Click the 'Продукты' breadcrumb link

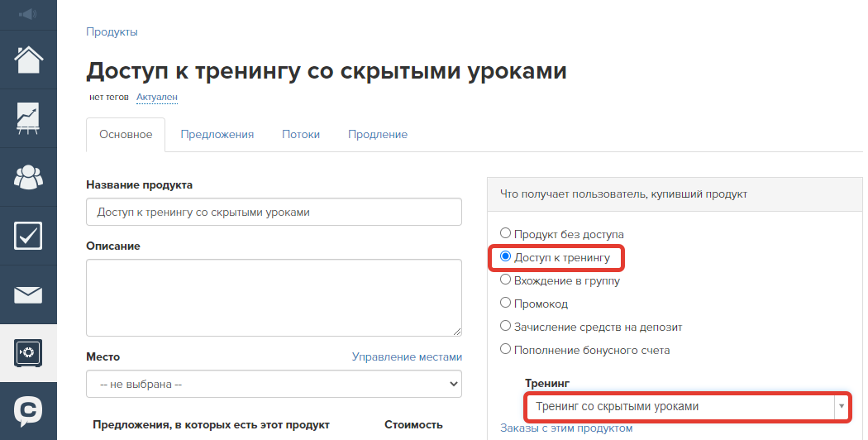pyautogui.click(x=112, y=31)
